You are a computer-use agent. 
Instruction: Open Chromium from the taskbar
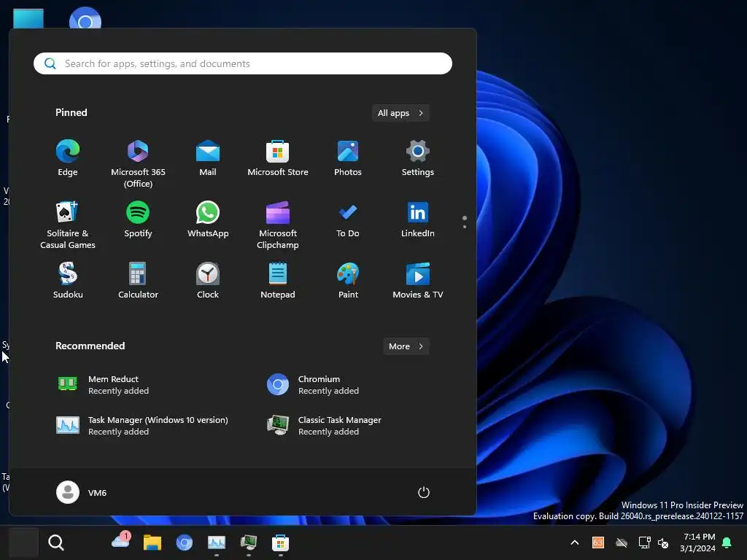click(x=185, y=542)
